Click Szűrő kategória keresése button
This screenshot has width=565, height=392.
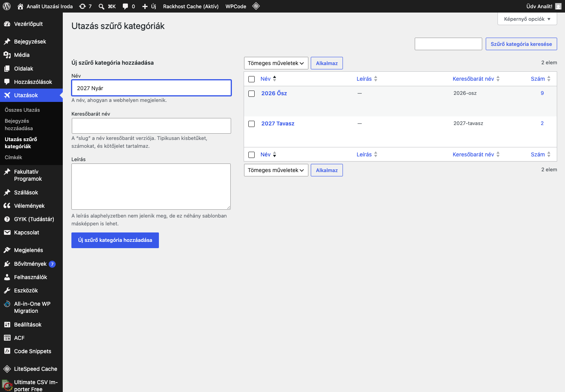[x=521, y=44]
